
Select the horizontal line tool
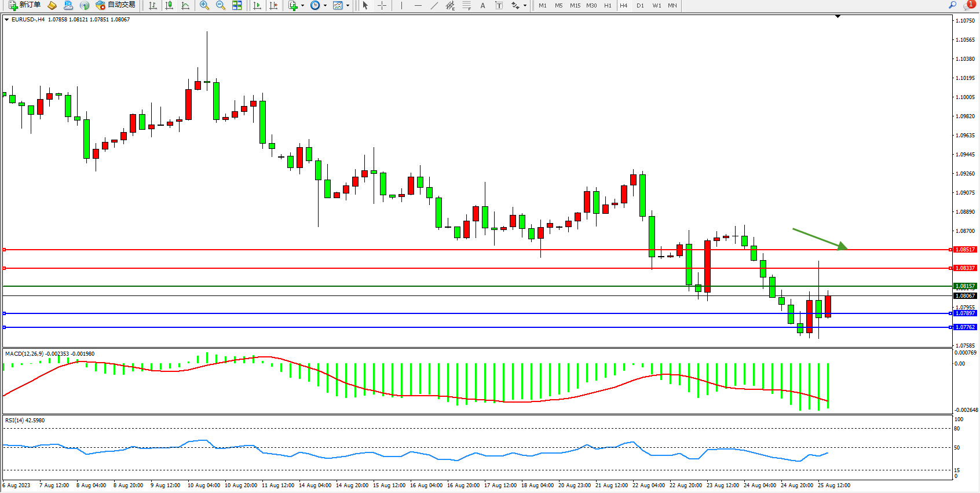(x=418, y=6)
